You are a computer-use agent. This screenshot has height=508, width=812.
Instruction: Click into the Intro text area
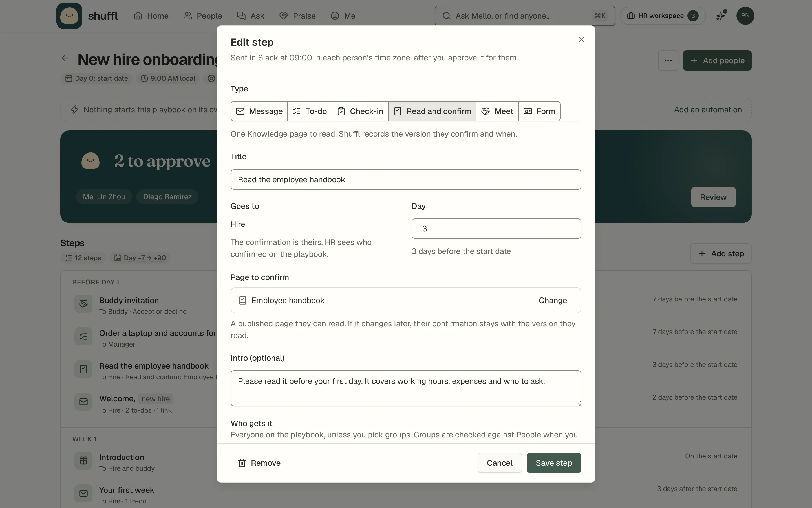coord(406,388)
